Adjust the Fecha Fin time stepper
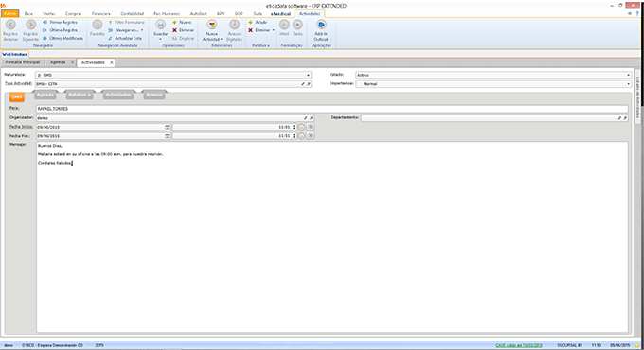The image size is (644, 350). 294,136
